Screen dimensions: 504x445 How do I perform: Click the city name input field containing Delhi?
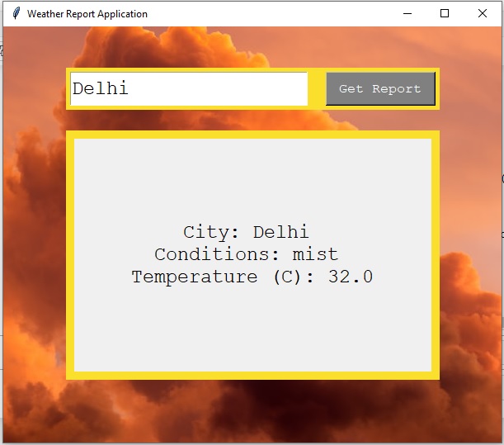pyautogui.click(x=189, y=89)
